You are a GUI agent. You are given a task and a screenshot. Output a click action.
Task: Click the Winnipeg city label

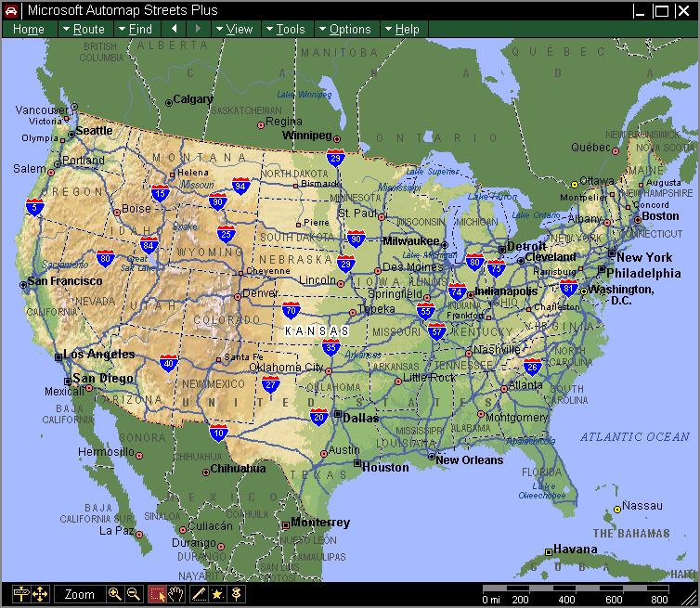(307, 135)
